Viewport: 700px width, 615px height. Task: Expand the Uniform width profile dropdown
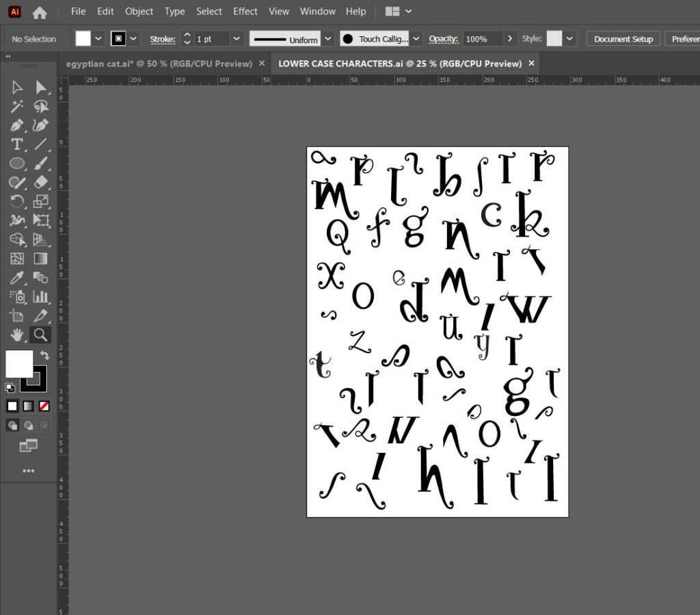point(328,39)
